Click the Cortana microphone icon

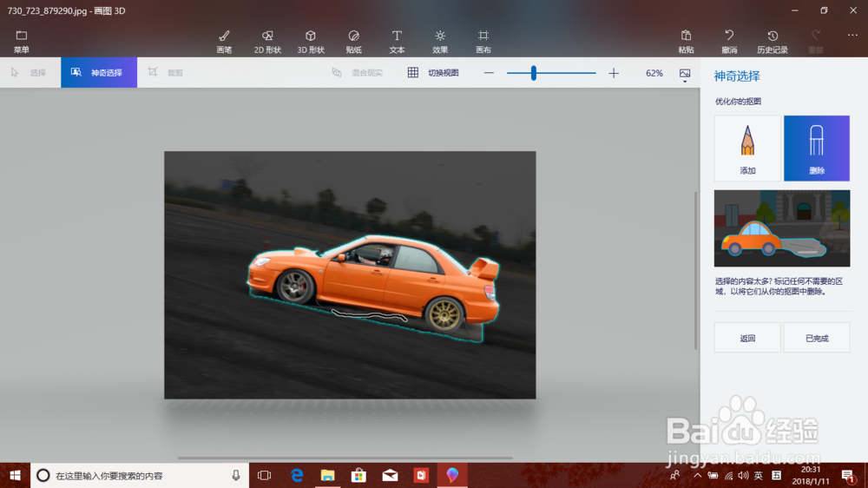point(236,475)
